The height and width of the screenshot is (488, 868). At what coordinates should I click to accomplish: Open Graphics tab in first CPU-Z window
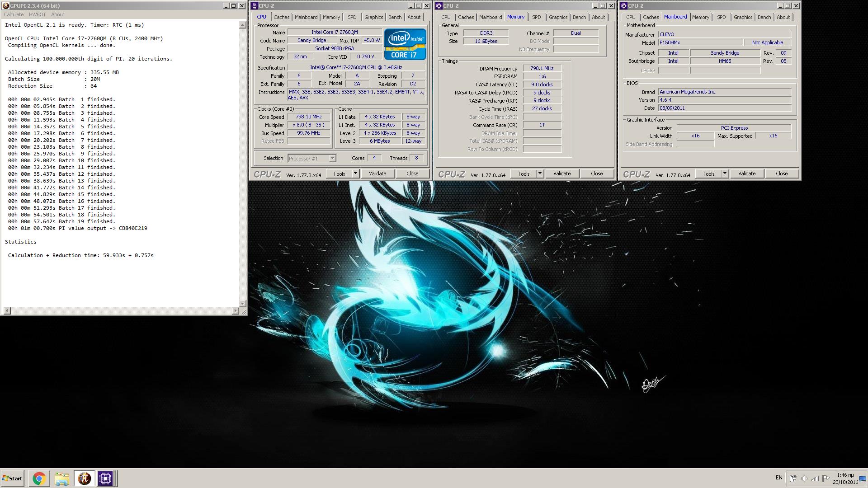coord(374,17)
